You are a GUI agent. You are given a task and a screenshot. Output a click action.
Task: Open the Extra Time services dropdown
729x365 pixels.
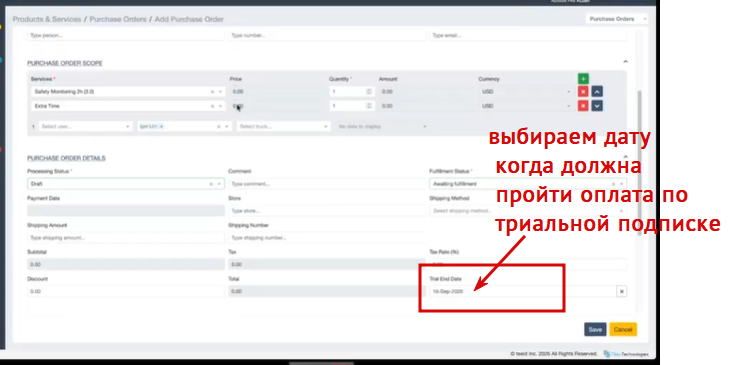(x=220, y=106)
